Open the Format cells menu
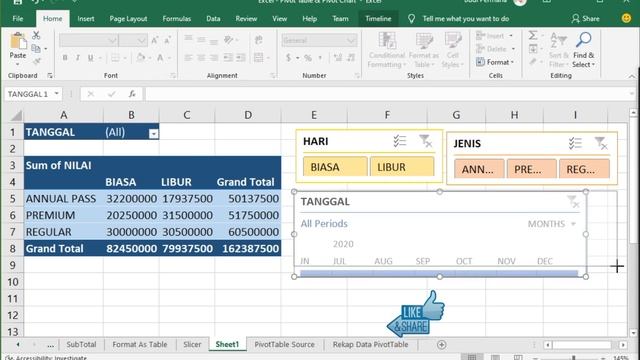 coord(495,62)
